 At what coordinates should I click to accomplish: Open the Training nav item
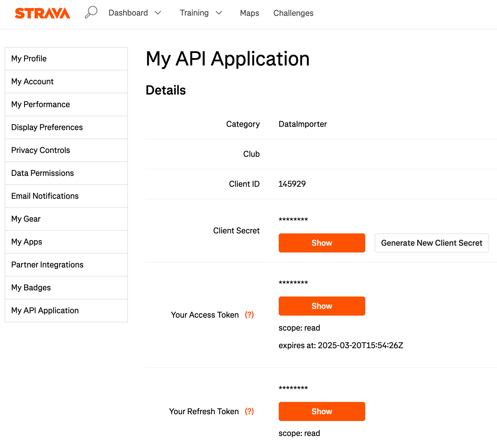194,13
